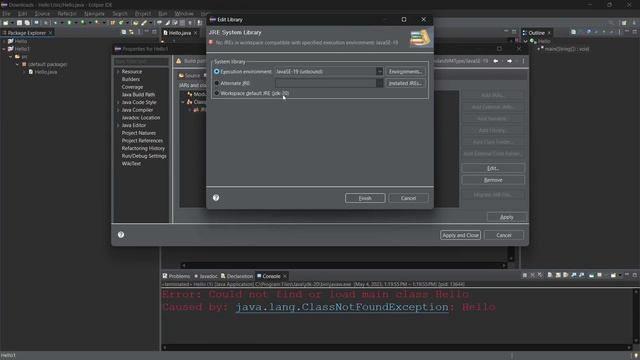Click the New Java Class toolbar icon

[x=121, y=23]
